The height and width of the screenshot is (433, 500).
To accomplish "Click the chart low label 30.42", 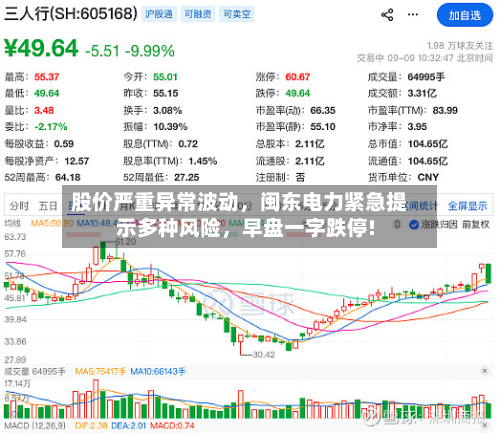I will (x=264, y=355).
